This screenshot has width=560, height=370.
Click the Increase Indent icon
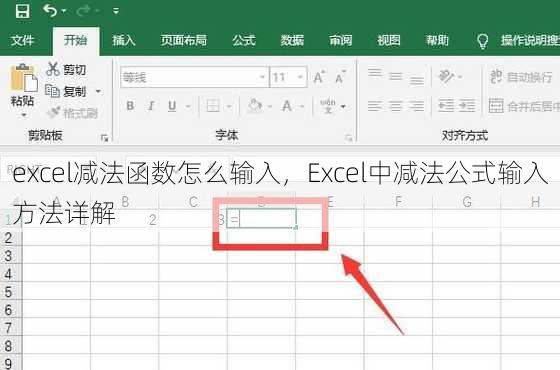[x=468, y=106]
